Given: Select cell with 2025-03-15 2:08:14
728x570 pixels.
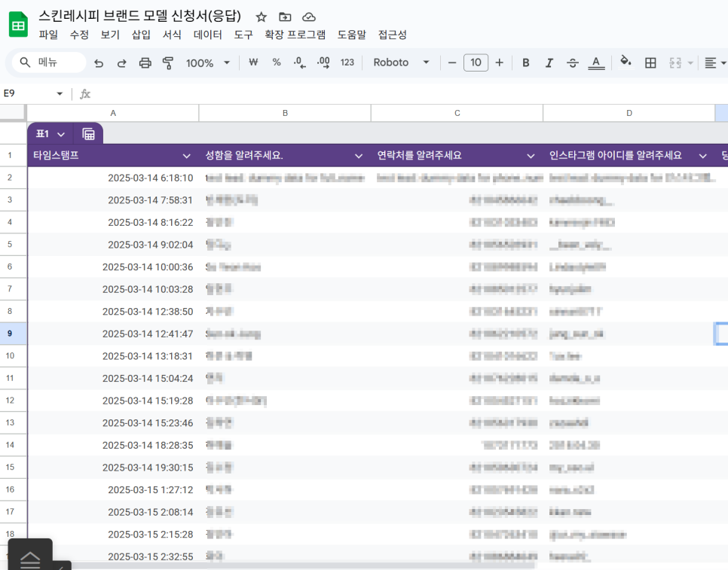Looking at the screenshot, I should tap(113, 511).
